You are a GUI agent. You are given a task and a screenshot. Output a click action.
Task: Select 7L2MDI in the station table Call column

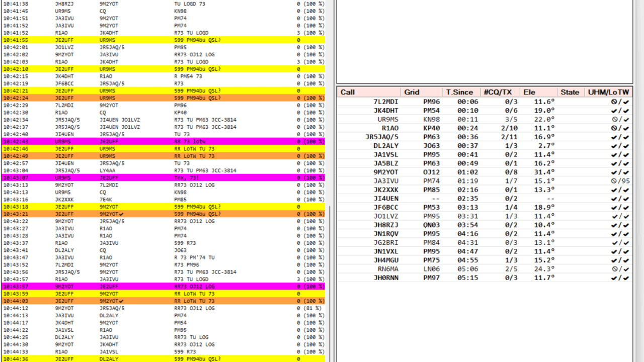tap(386, 102)
